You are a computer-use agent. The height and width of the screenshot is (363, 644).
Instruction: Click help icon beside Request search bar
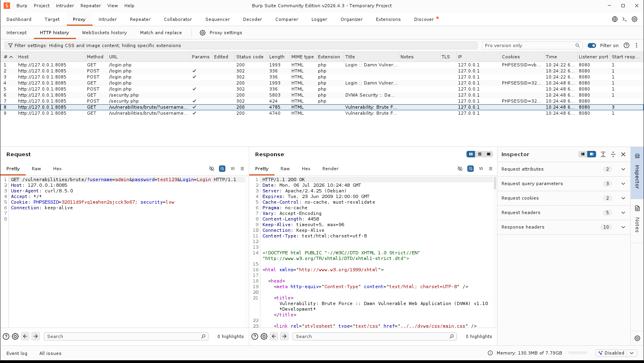[x=6, y=336]
